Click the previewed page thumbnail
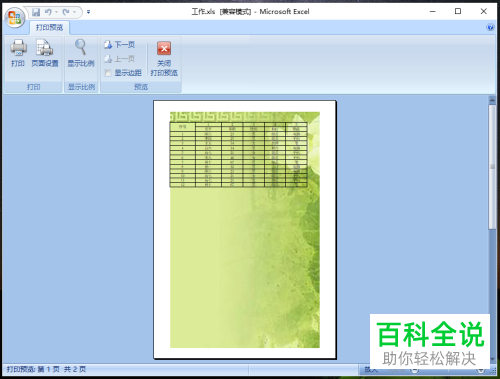This screenshot has width=500, height=379. pos(245,230)
